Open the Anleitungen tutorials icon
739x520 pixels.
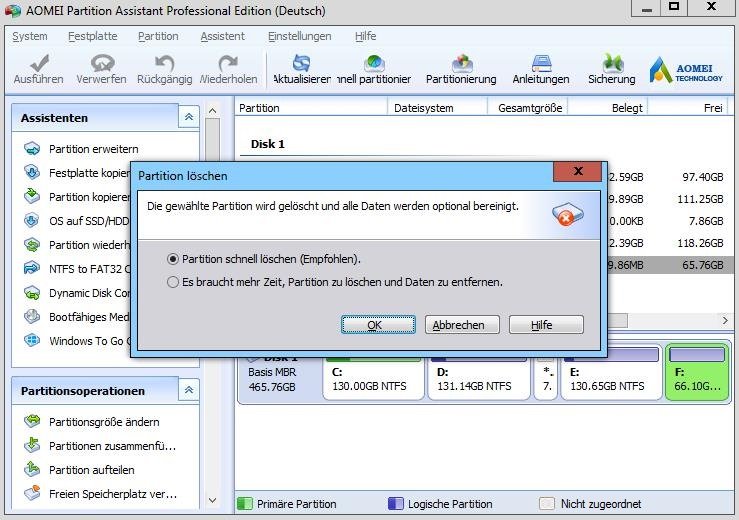point(541,63)
